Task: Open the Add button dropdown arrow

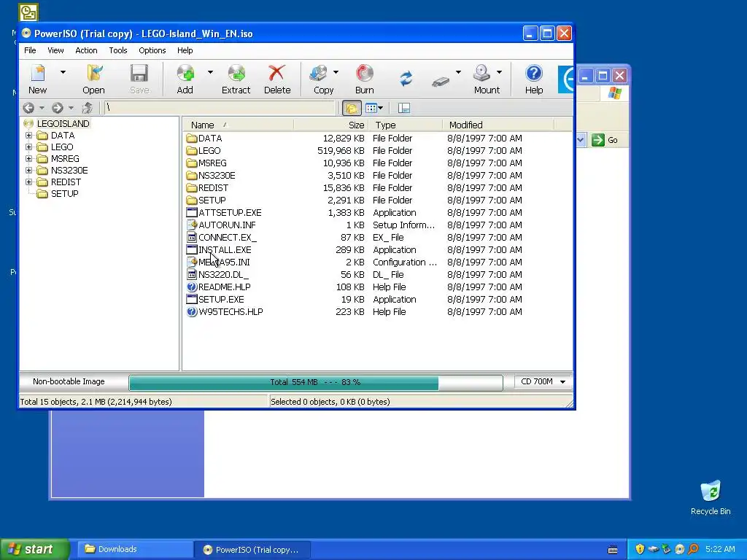Action: point(210,72)
